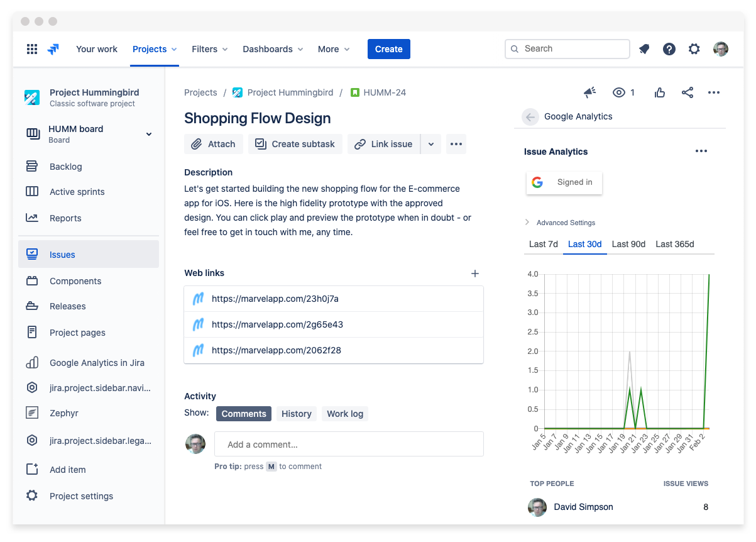Open the marvelapp.com/23h0j7a web link
The height and width of the screenshot is (542, 756).
275,299
